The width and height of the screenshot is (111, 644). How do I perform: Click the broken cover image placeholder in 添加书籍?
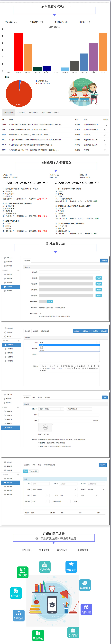tap(45, 427)
